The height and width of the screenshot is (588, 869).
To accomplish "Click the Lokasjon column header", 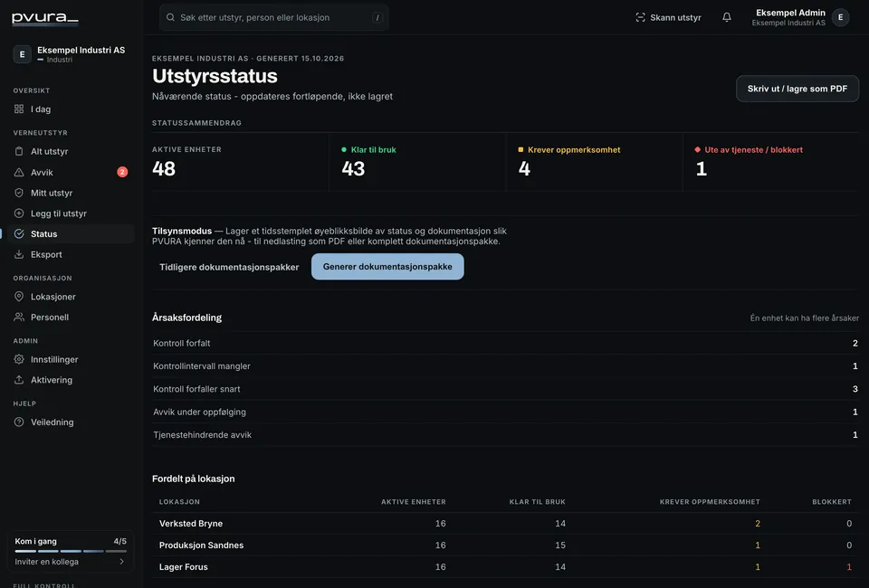I will 179,502.
